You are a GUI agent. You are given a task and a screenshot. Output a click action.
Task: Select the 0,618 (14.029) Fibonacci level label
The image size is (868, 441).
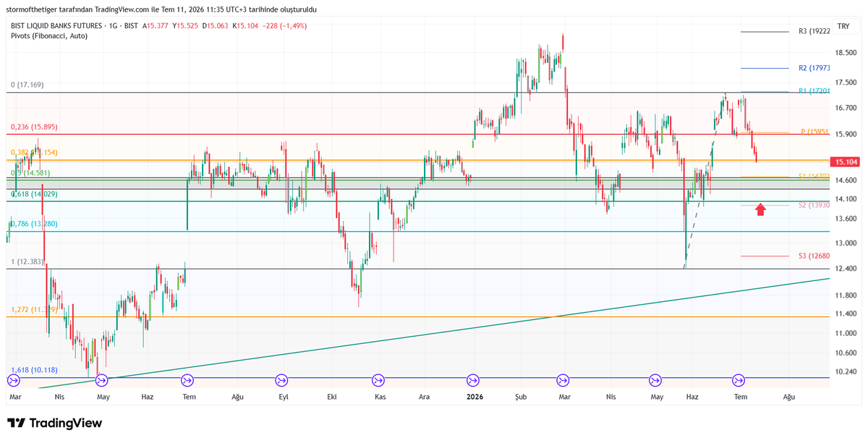(34, 194)
